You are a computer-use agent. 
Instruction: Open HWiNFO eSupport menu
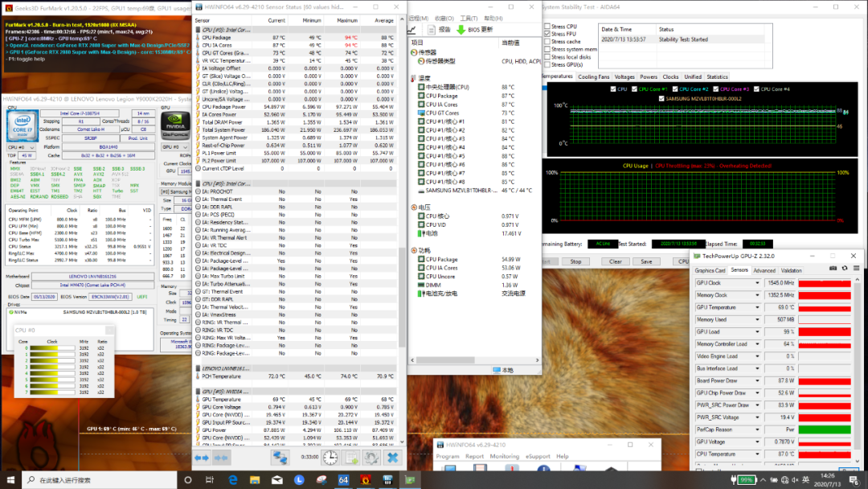pyautogui.click(x=538, y=456)
